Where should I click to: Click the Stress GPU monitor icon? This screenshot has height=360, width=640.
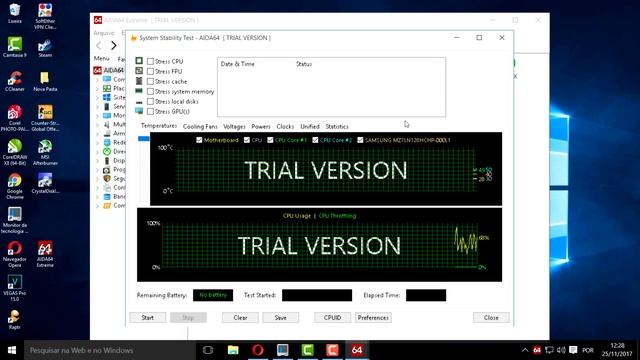pos(139,111)
